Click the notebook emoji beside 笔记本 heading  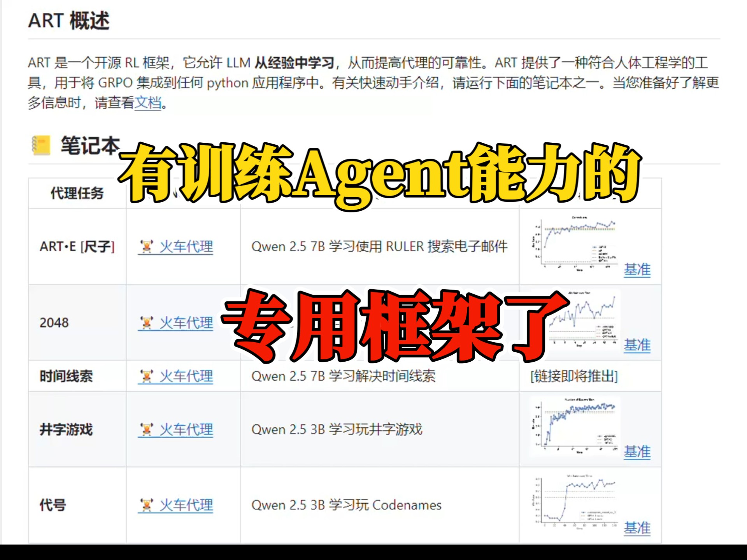pyautogui.click(x=41, y=145)
